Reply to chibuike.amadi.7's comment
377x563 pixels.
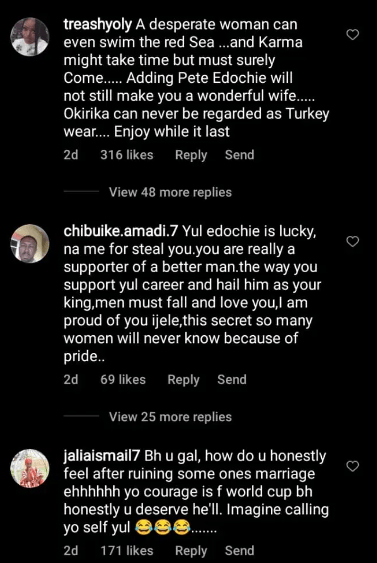(183, 380)
